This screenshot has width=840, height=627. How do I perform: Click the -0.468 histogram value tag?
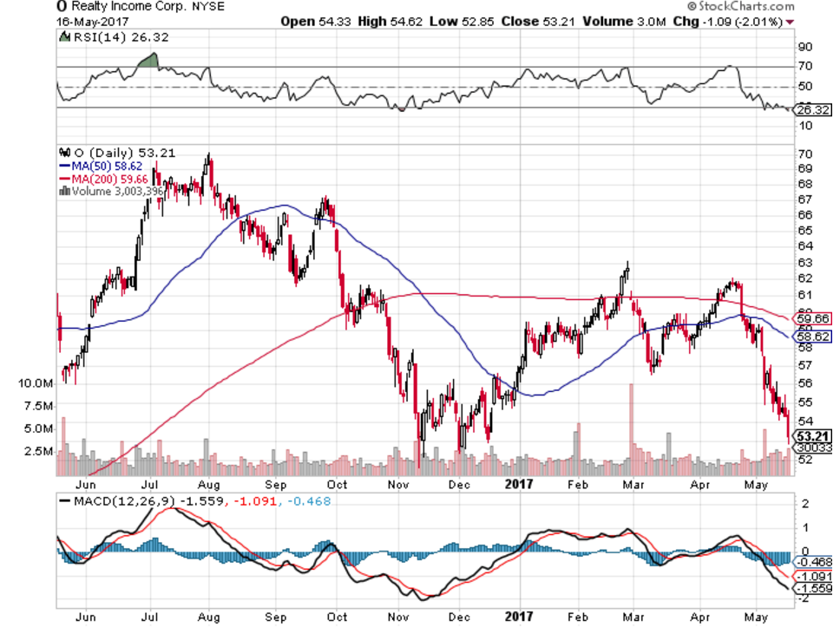click(814, 561)
